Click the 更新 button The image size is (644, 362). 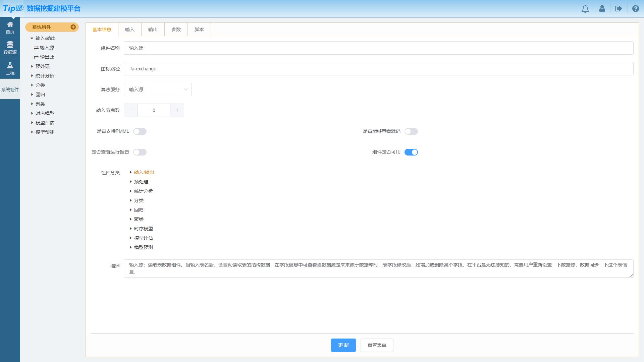click(x=343, y=345)
